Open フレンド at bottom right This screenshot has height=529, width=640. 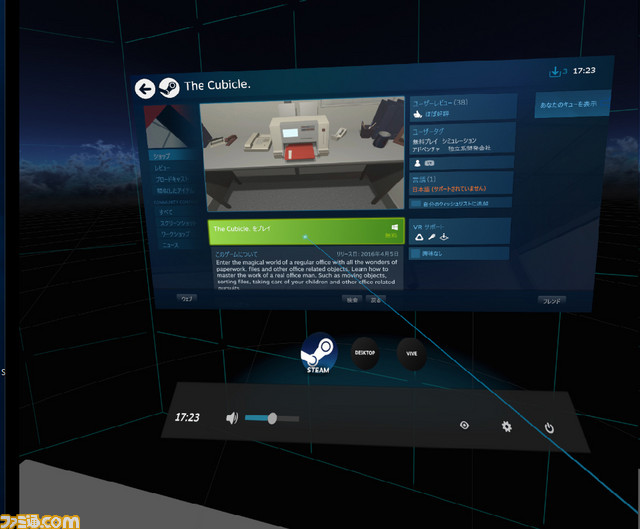tap(551, 301)
